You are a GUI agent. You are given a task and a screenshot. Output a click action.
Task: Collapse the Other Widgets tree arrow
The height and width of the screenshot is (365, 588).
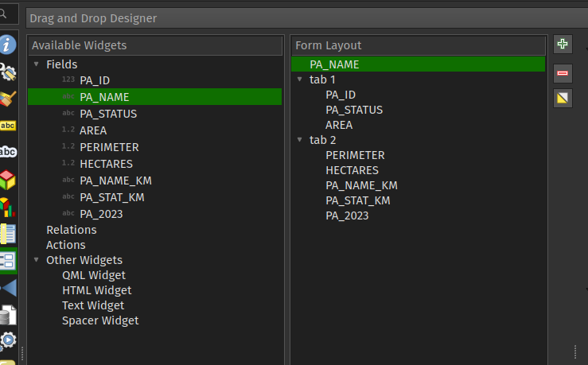[x=36, y=260]
